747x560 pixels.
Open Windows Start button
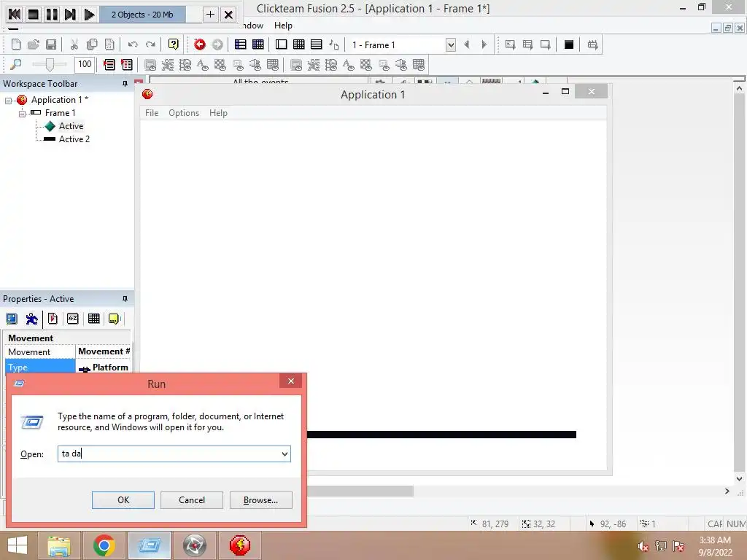18,545
